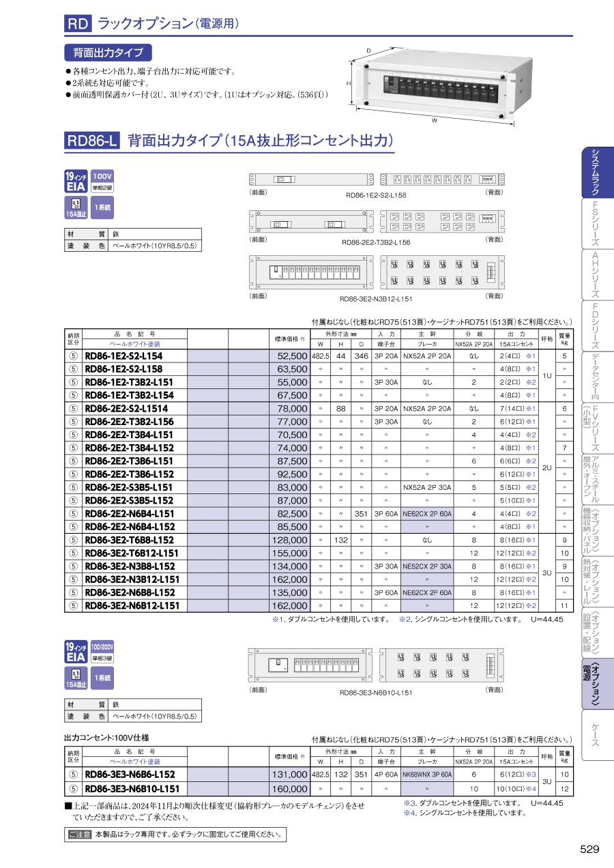The width and height of the screenshot is (614, 868).
Task: Click model number RD86-3E3-N6B6-L152
Action: pos(130,775)
